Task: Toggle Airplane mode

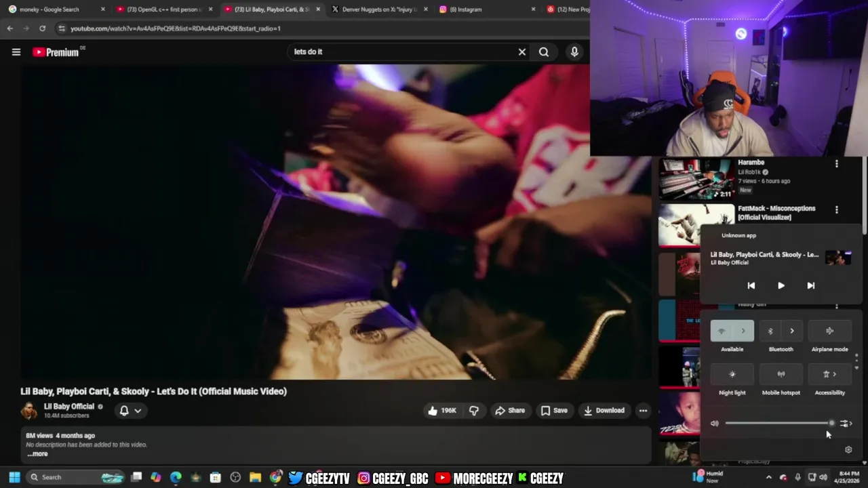Action: click(x=829, y=331)
